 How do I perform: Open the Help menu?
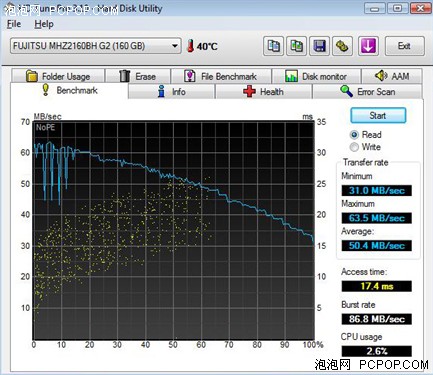pyautogui.click(x=44, y=24)
